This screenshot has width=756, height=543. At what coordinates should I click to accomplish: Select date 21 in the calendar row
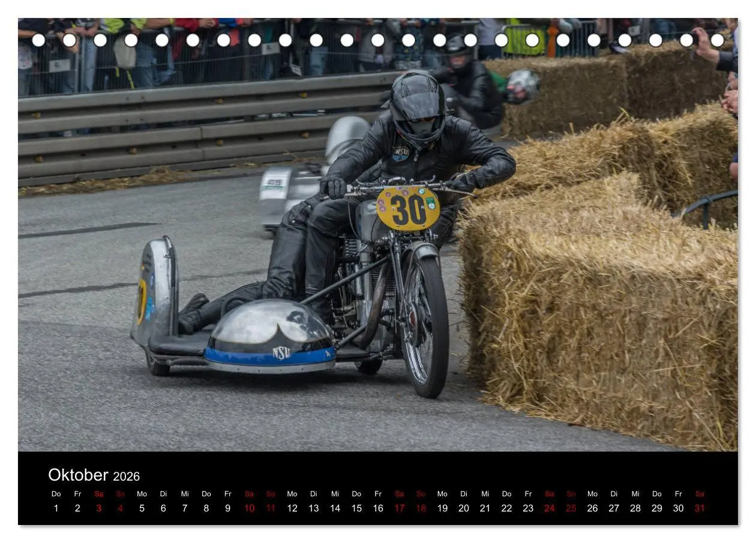coord(485,508)
